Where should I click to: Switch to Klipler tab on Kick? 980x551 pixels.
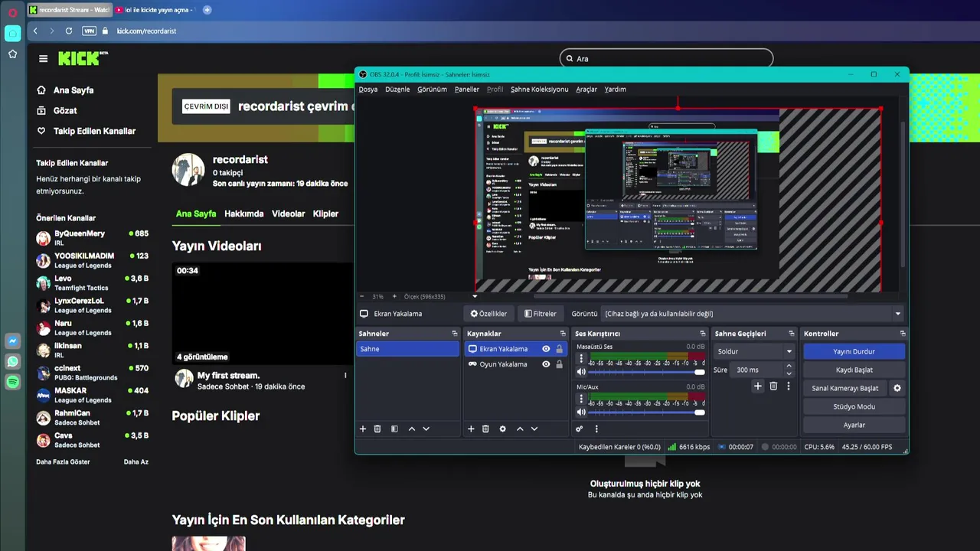pos(325,214)
